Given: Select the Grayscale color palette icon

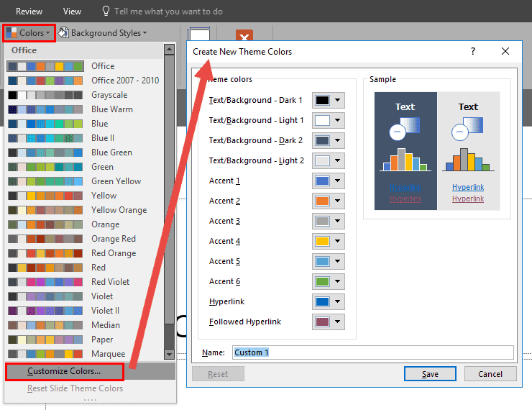Looking at the screenshot, I should (x=45, y=95).
